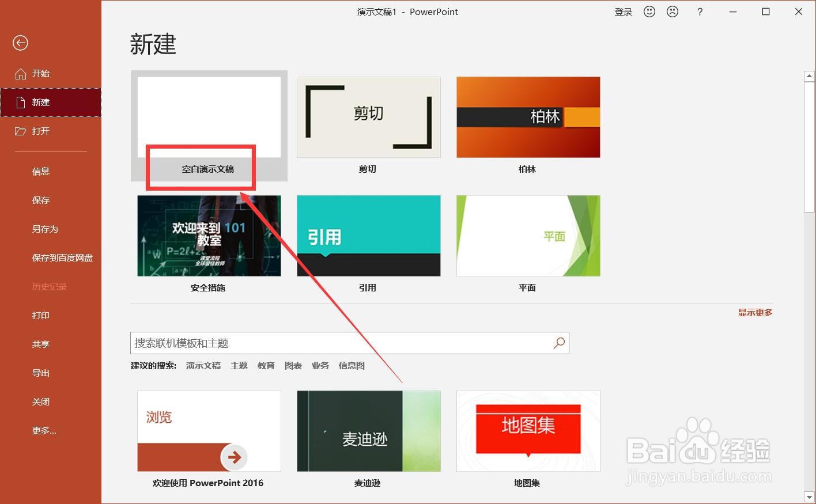Open the 欢迎使用 PowerPoint 2016 tour template
Viewport: 816px width, 504px height.
click(209, 431)
